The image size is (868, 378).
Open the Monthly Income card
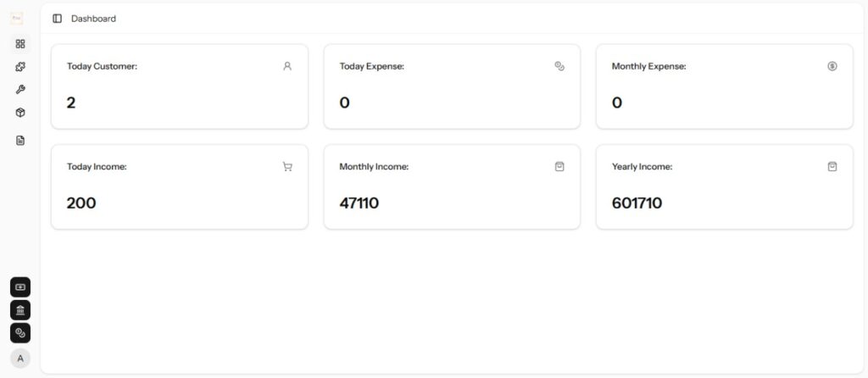452,186
